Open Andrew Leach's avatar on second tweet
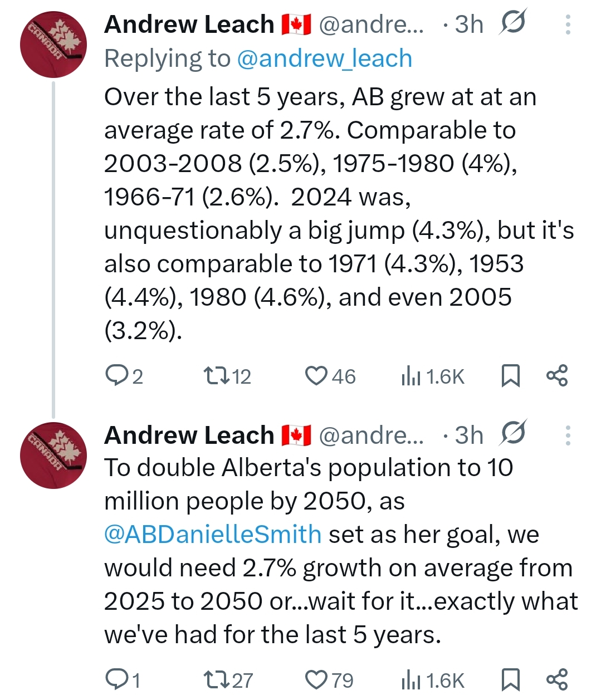This screenshot has height=700, width=601. (53, 456)
